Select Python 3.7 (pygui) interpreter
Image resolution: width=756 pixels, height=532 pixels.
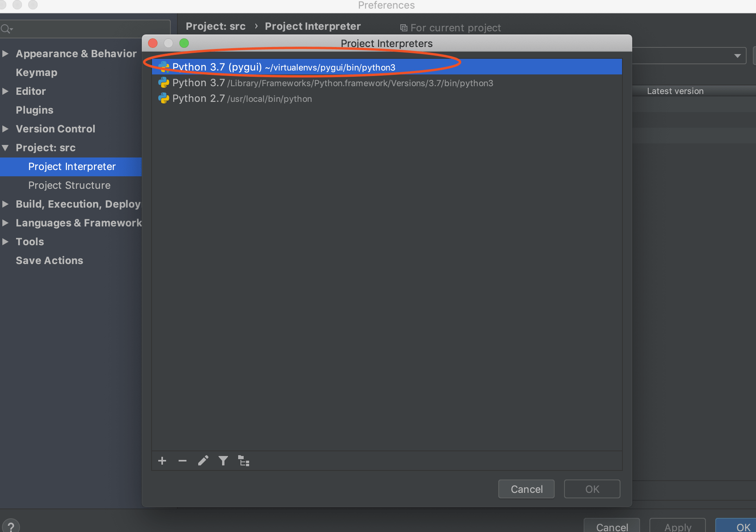pyautogui.click(x=387, y=67)
